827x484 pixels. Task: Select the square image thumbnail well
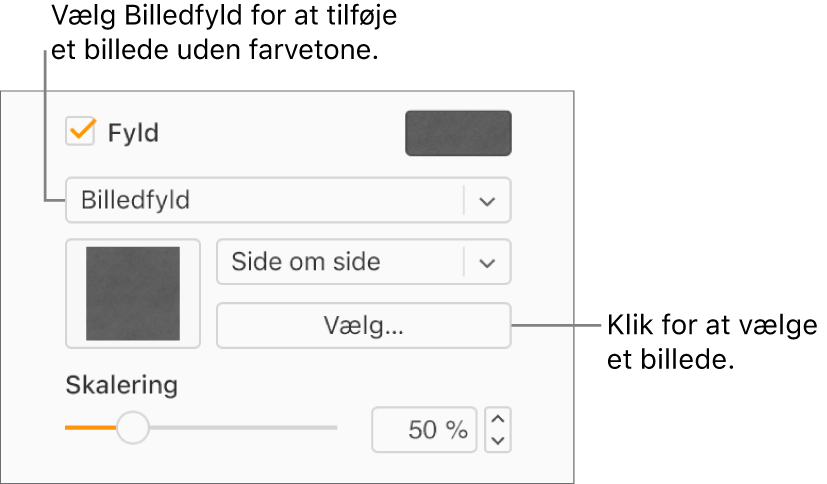[x=133, y=294]
